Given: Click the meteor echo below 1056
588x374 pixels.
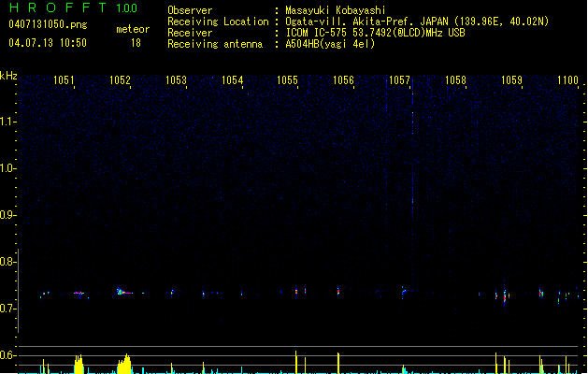Looking at the screenshot, I should [x=338, y=291].
